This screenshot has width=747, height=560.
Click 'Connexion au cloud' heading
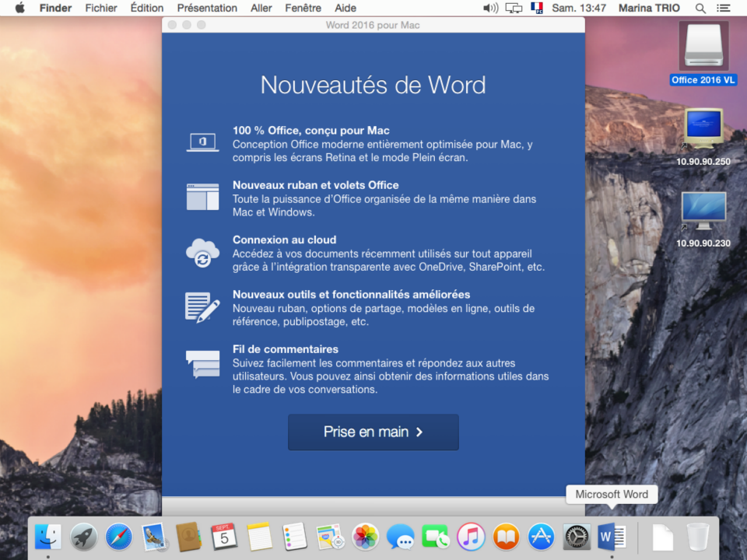click(x=285, y=240)
